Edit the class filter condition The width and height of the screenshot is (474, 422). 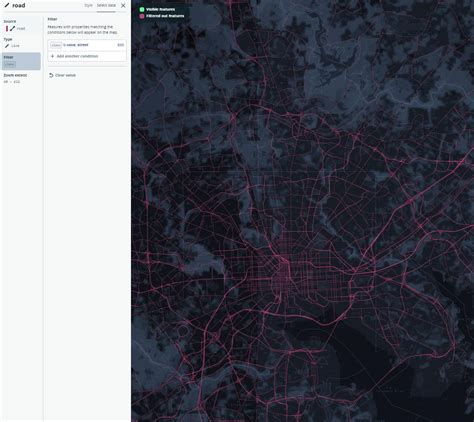(120, 45)
